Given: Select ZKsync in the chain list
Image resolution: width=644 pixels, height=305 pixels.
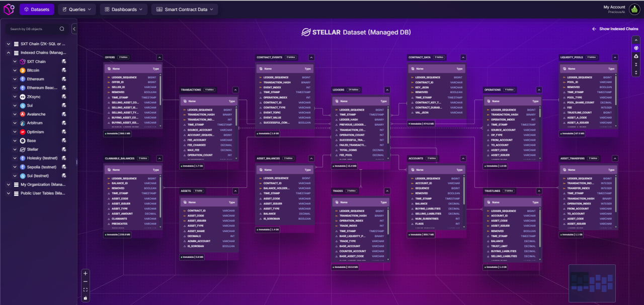Looking at the screenshot, I should point(34,96).
